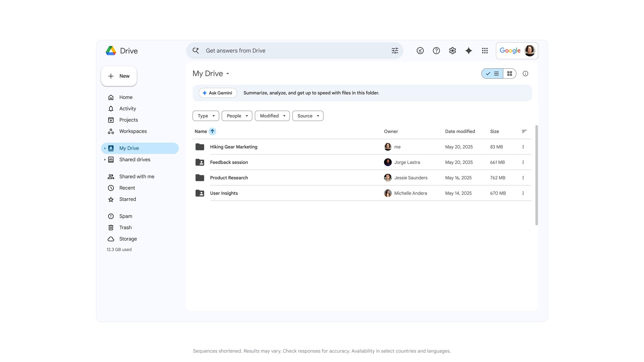Open the Source filter dropdown
This screenshot has width=644, height=362.
[308, 116]
